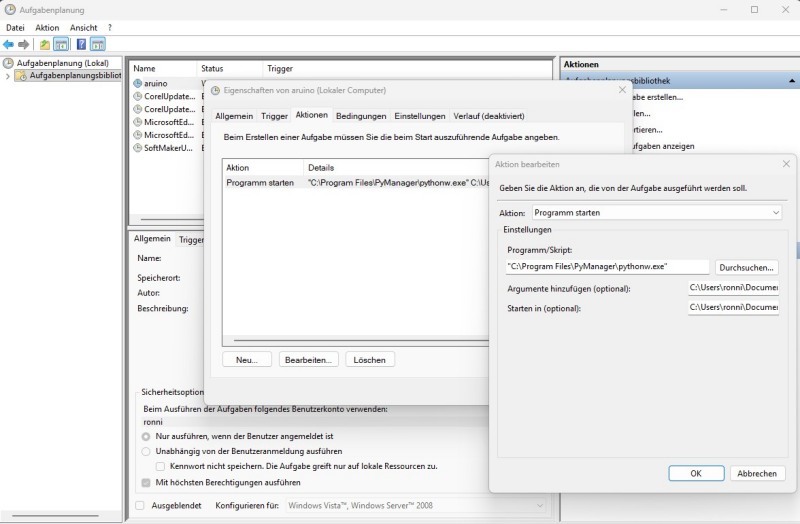Image resolution: width=800 pixels, height=524 pixels.
Task: Select the SoftMakerU... task entry
Action: (x=167, y=148)
